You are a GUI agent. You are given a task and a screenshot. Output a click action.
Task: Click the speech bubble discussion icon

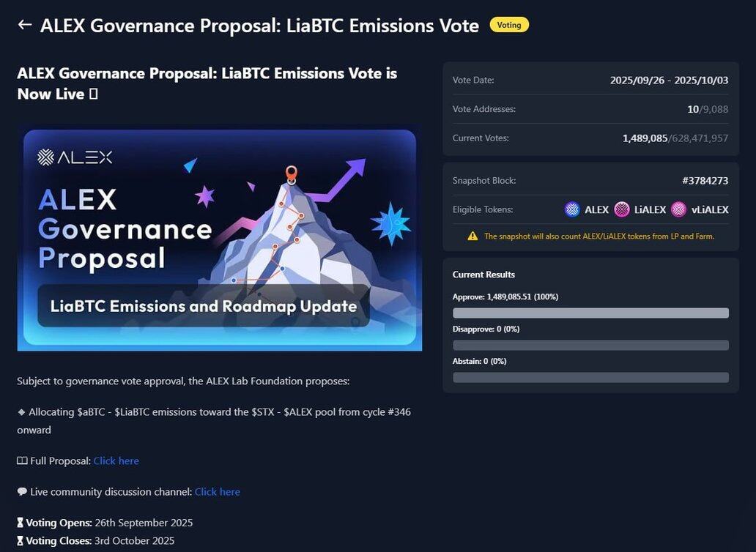click(22, 491)
